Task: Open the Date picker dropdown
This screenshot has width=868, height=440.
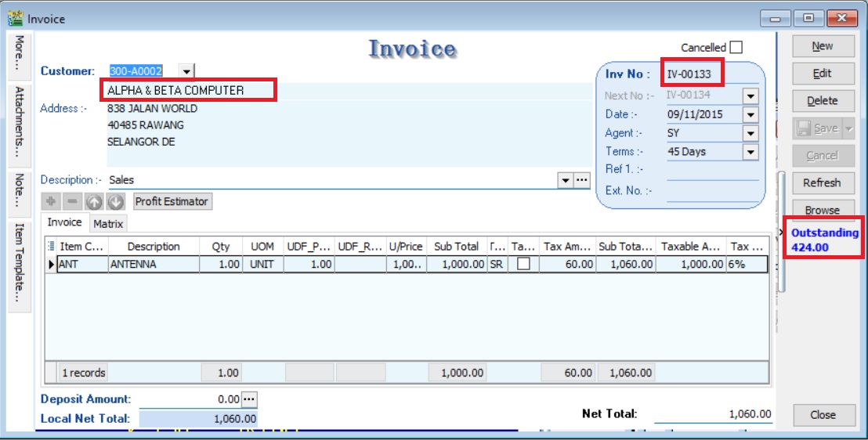Action: pyautogui.click(x=750, y=115)
